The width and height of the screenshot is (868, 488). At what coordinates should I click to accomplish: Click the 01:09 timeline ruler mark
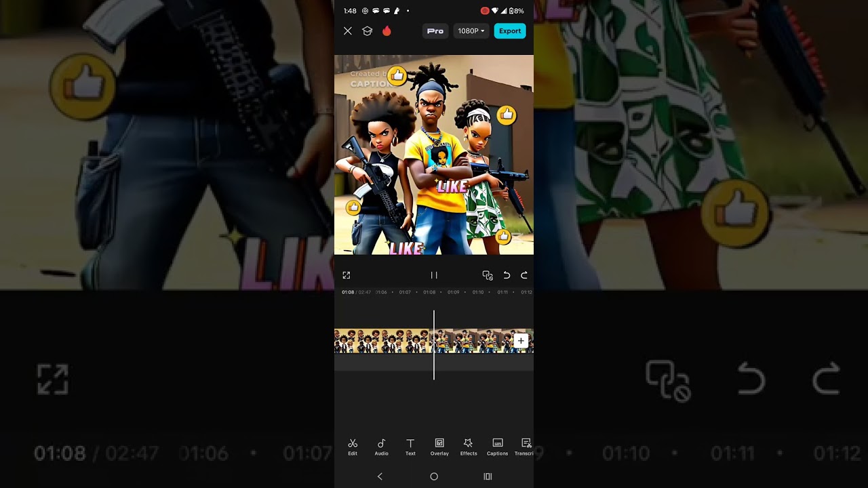click(x=454, y=292)
